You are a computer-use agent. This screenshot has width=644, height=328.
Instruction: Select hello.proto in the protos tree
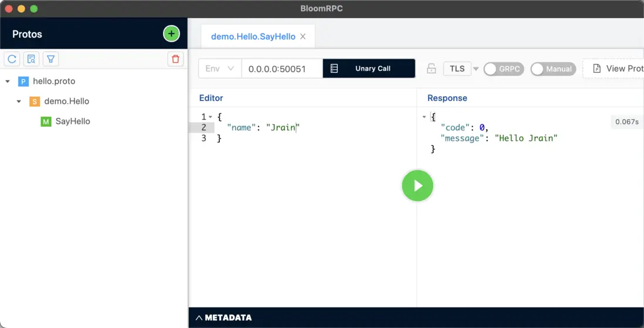[x=54, y=82]
